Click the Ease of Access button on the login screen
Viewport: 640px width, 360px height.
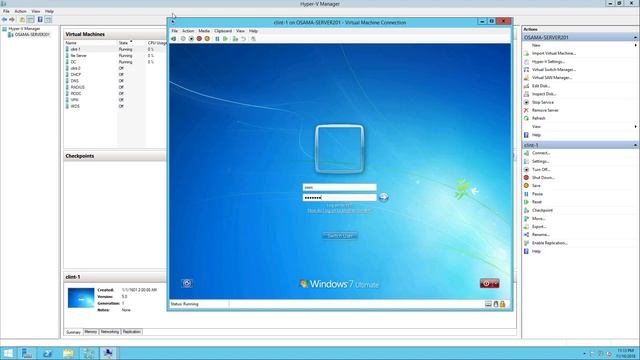[187, 283]
